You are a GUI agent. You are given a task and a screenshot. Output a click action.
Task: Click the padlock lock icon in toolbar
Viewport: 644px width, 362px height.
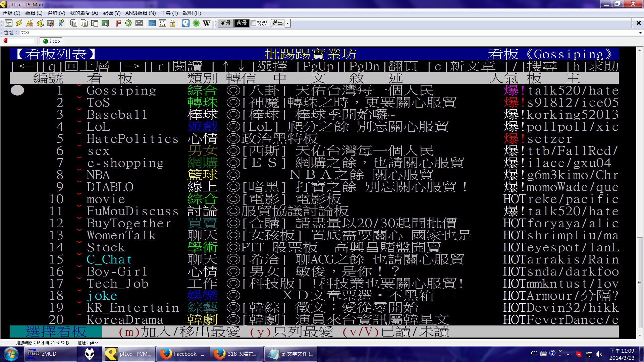(x=173, y=23)
